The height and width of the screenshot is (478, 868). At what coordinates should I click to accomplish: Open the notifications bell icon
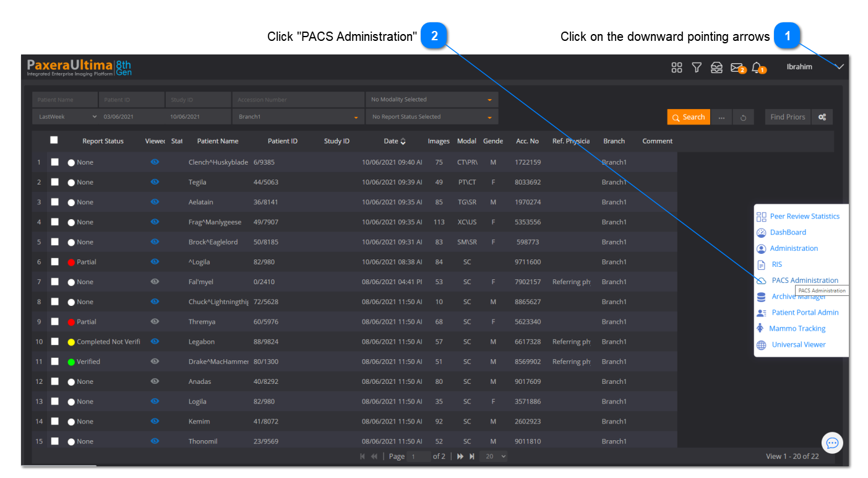click(757, 67)
